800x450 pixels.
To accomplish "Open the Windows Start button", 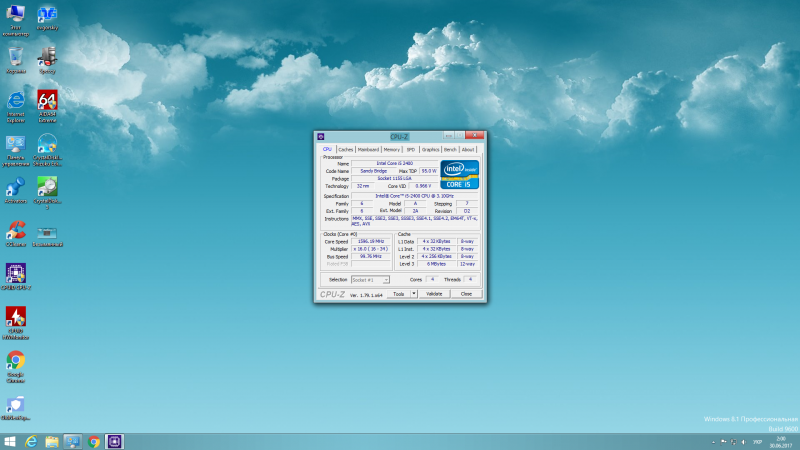I will tap(10, 441).
